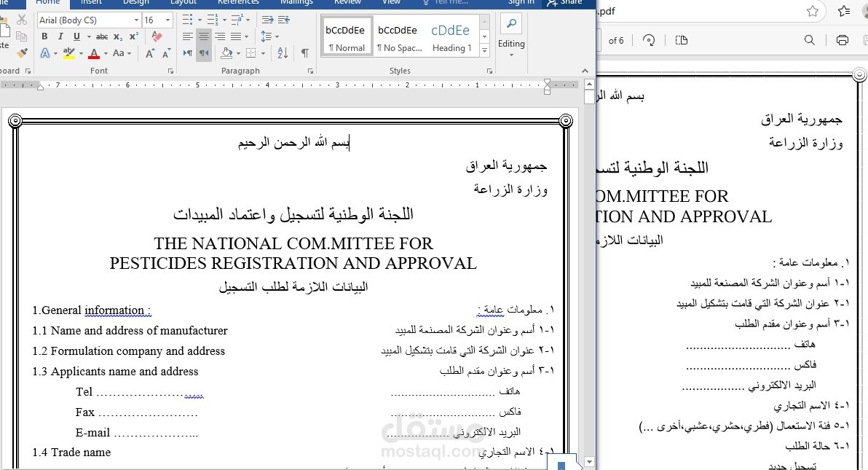Apply the text effects outlined A
Image resolution: width=868 pixels, height=470 pixels.
[45, 53]
